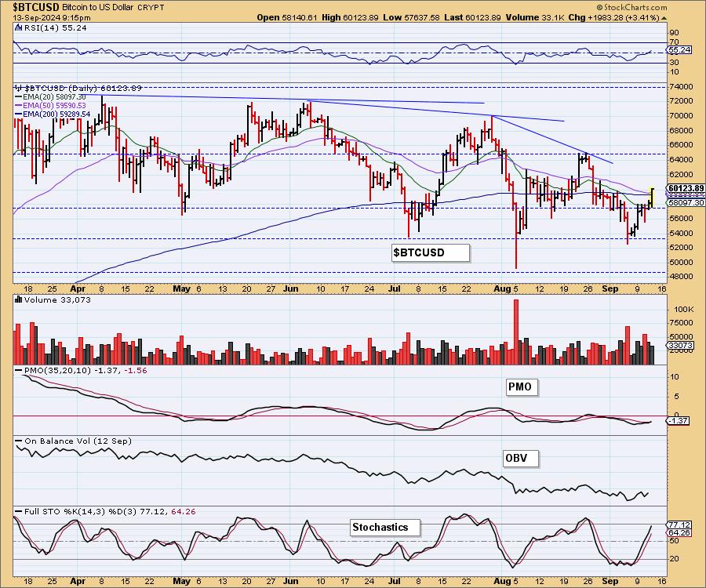This screenshot has width=706, height=588.
Task: Click the PMO(35,20,10) -1.37, -1.56 label
Action: click(x=85, y=370)
